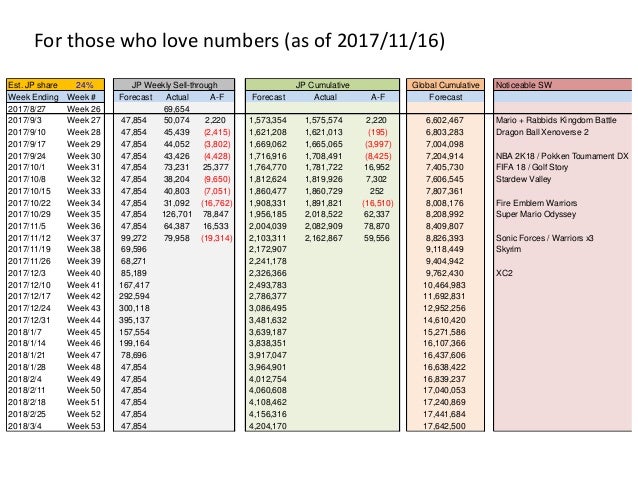The width and height of the screenshot is (638, 479).
Task: Click the Week 29 row label
Action: tap(83, 144)
